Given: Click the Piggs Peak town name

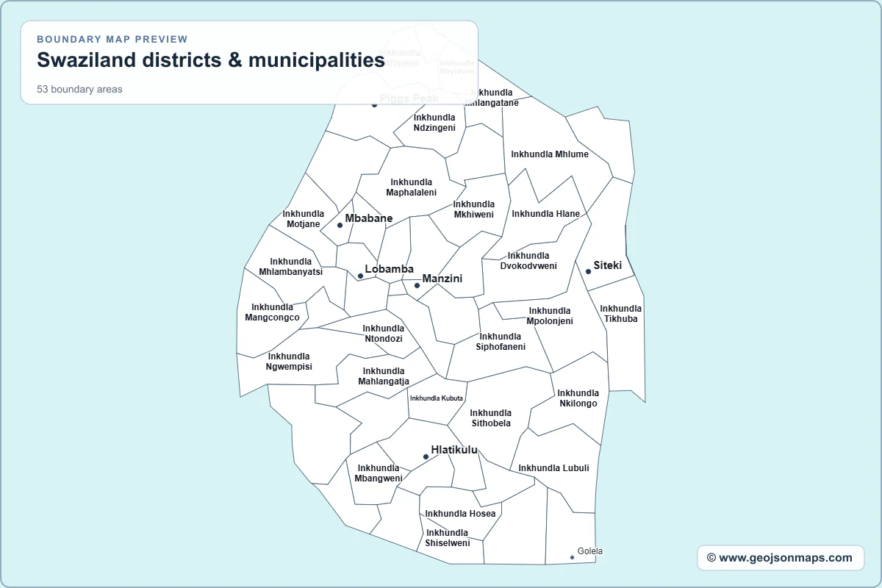Looking at the screenshot, I should tap(409, 98).
